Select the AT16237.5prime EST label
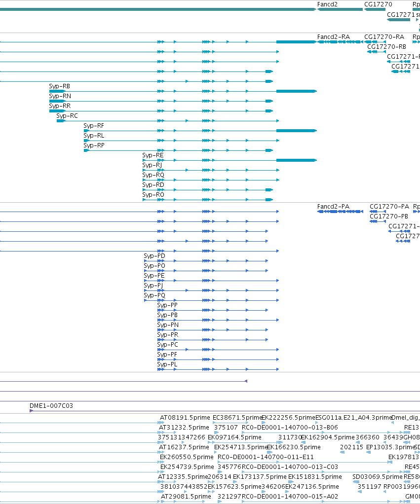 click(x=184, y=447)
